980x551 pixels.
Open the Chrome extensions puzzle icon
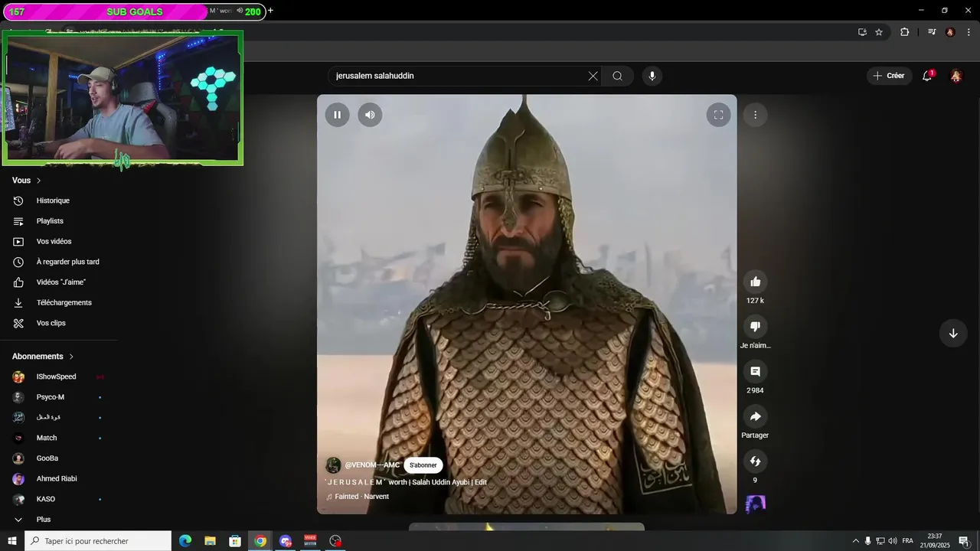(904, 32)
